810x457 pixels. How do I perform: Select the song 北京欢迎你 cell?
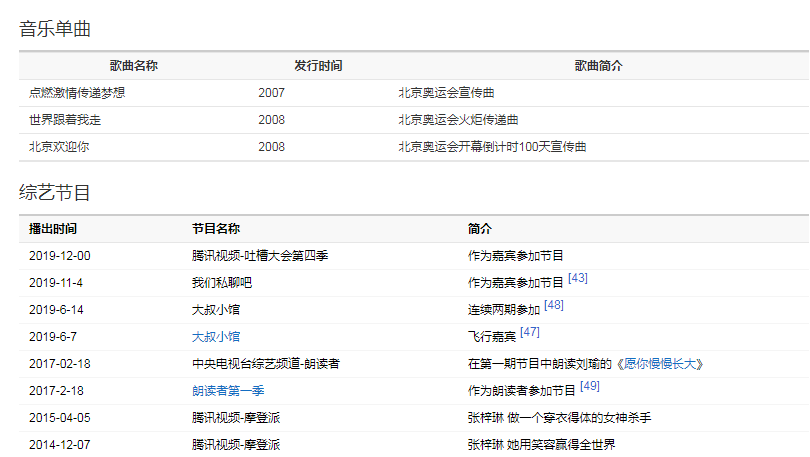point(60,147)
